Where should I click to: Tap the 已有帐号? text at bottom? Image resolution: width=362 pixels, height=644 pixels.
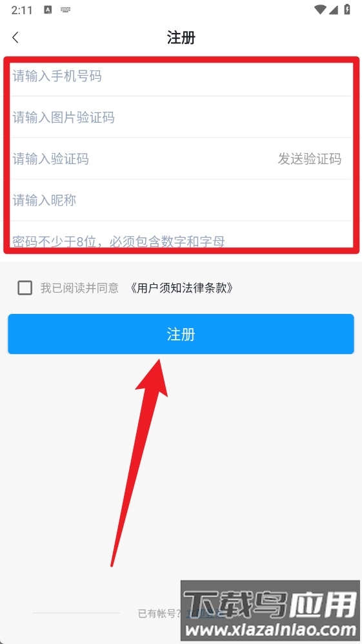[159, 614]
